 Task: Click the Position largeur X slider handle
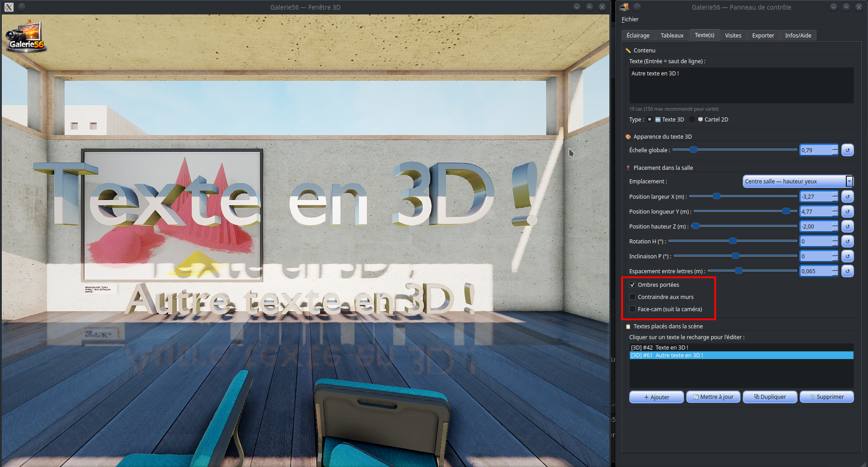point(717,196)
